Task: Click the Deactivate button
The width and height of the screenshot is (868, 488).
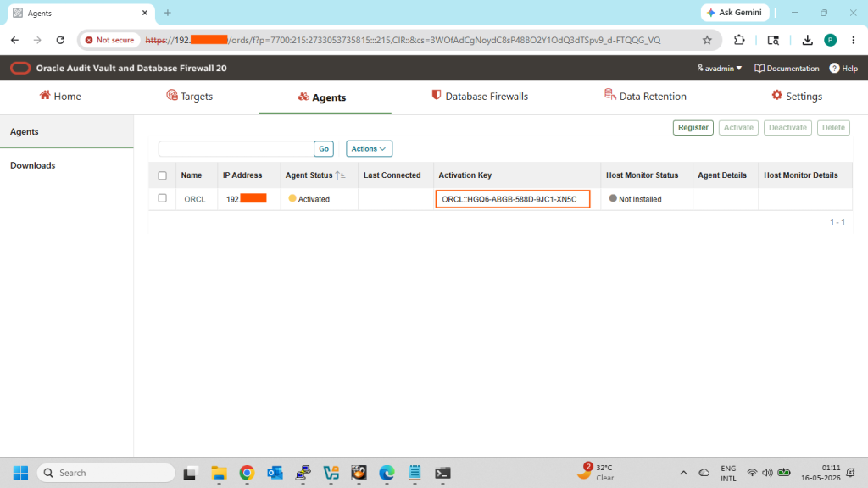Action: point(787,128)
